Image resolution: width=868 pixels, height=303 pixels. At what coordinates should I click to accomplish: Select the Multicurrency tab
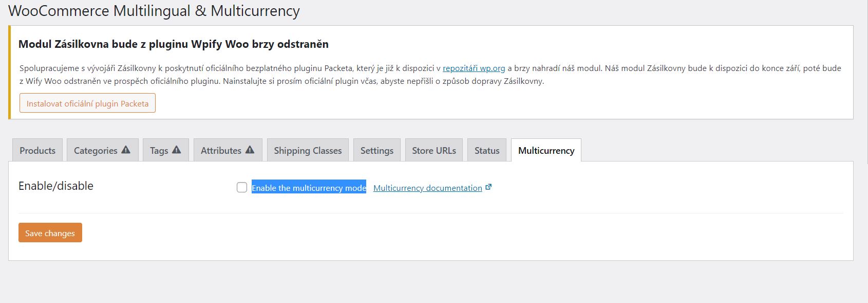click(x=546, y=150)
